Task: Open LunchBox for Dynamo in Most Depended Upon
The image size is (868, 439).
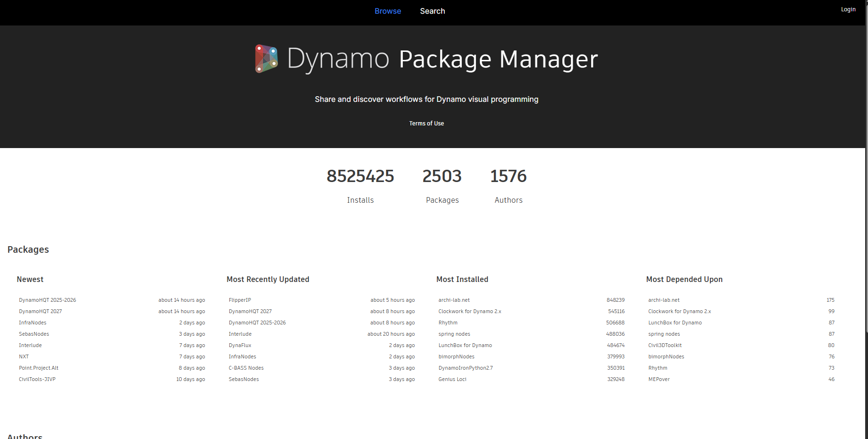Action: pos(675,323)
